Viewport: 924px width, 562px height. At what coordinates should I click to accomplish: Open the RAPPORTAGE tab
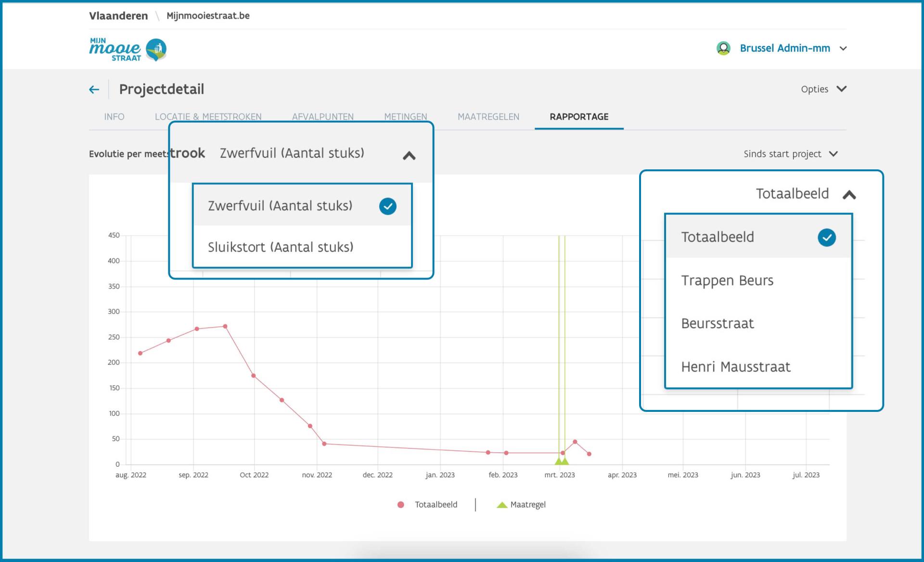point(579,117)
